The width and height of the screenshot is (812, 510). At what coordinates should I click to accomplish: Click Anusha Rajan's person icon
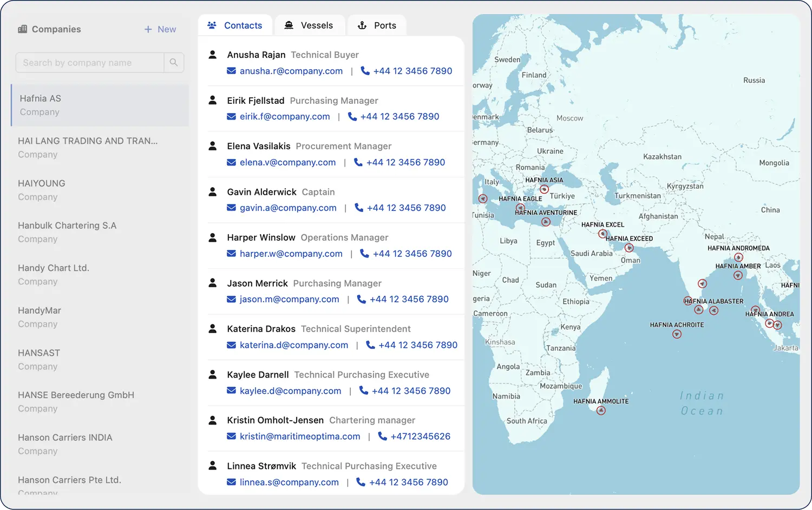point(213,55)
